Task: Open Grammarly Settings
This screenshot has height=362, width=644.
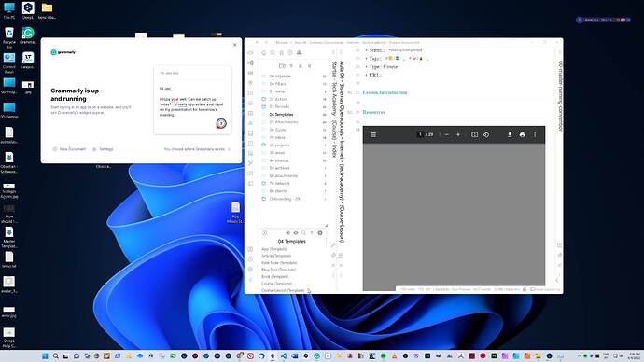Action: click(103, 149)
